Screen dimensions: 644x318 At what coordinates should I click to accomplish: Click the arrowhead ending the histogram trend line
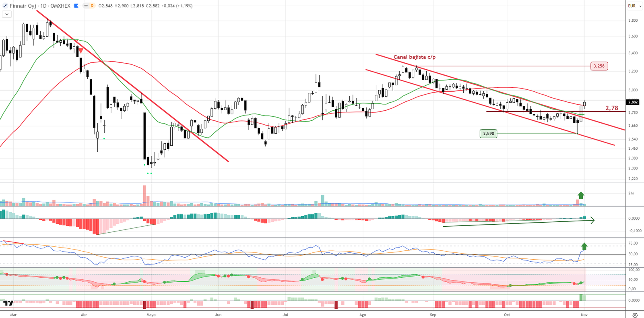592,220
